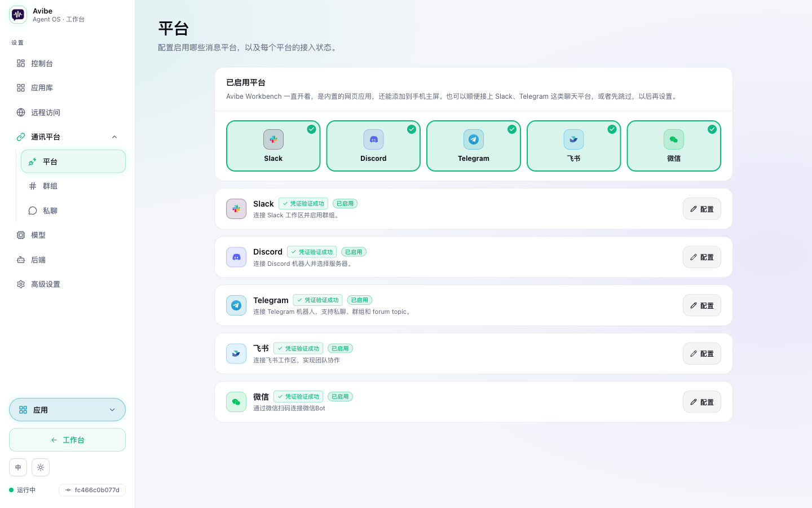The height and width of the screenshot is (508, 812).
Task: Toggle the 飞书 platform card
Action: (x=573, y=146)
